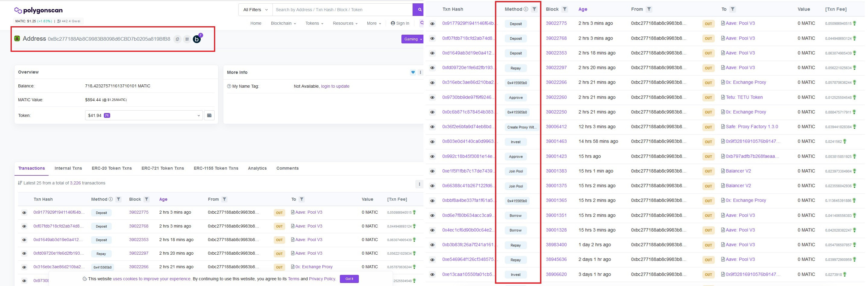Viewport: 868px width, 286px height.
Task: Expand the Token $41.94 dropdown
Action: (144, 115)
